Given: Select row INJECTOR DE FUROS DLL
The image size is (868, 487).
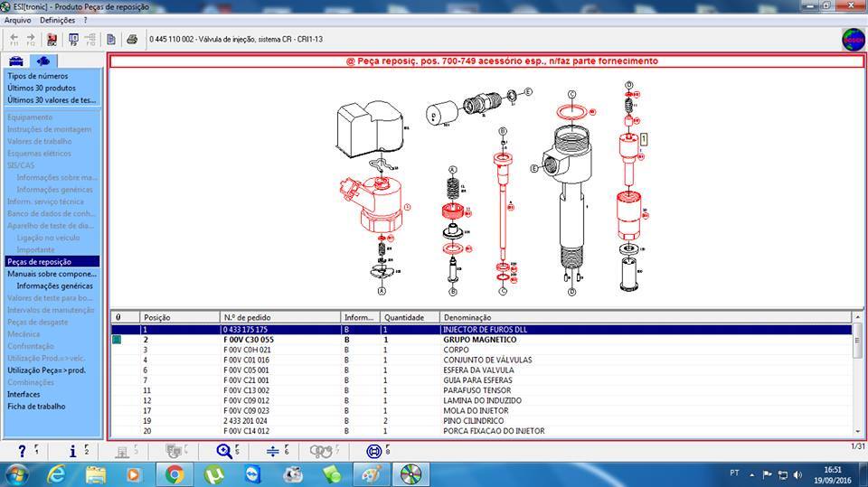Looking at the screenshot, I should click(481, 329).
